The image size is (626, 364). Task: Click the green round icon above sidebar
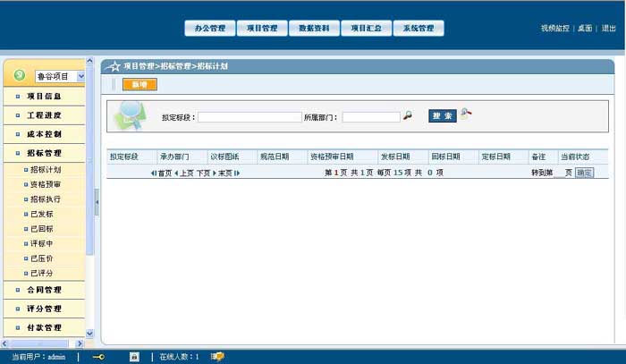tap(19, 76)
